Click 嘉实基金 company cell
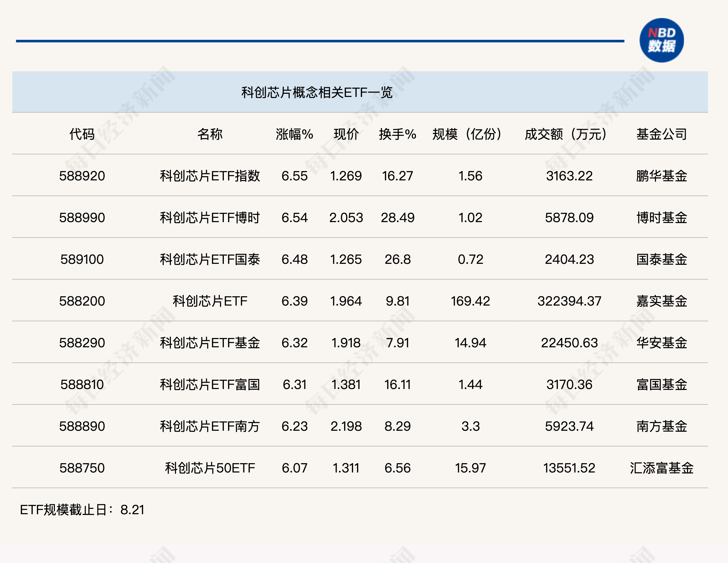 pos(661,301)
